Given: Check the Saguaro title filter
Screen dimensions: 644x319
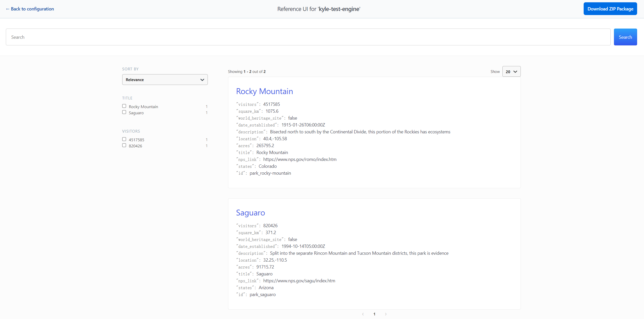Looking at the screenshot, I should click(124, 112).
